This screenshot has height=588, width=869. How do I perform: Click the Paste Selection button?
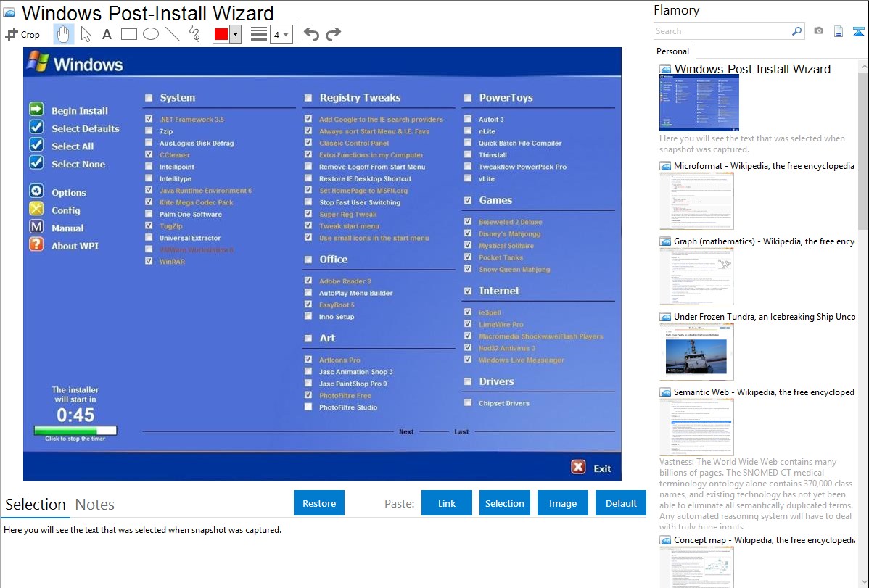504,503
